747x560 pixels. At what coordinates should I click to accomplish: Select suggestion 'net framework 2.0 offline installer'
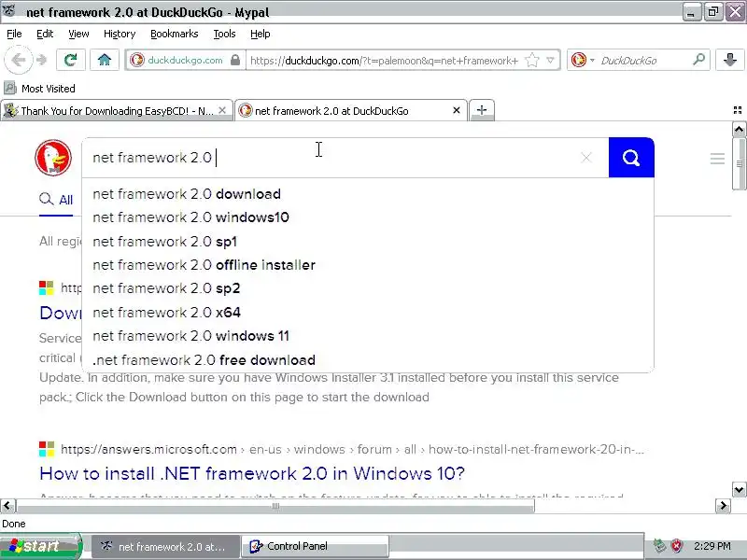pyautogui.click(x=368, y=265)
